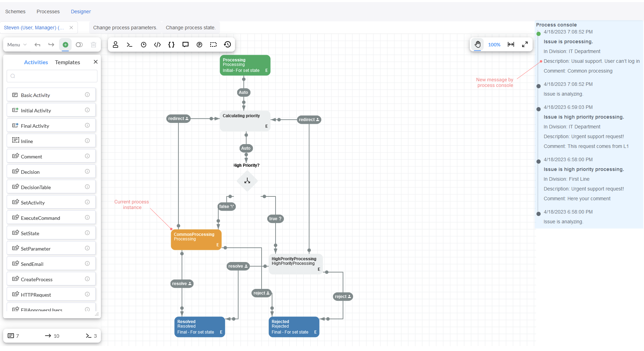The image size is (644, 351).
Task: Show info for Initial Activity
Action: coord(87,110)
